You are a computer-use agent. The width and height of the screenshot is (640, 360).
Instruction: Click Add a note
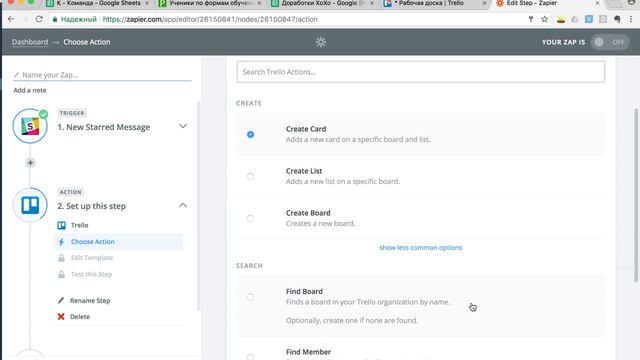[30, 90]
